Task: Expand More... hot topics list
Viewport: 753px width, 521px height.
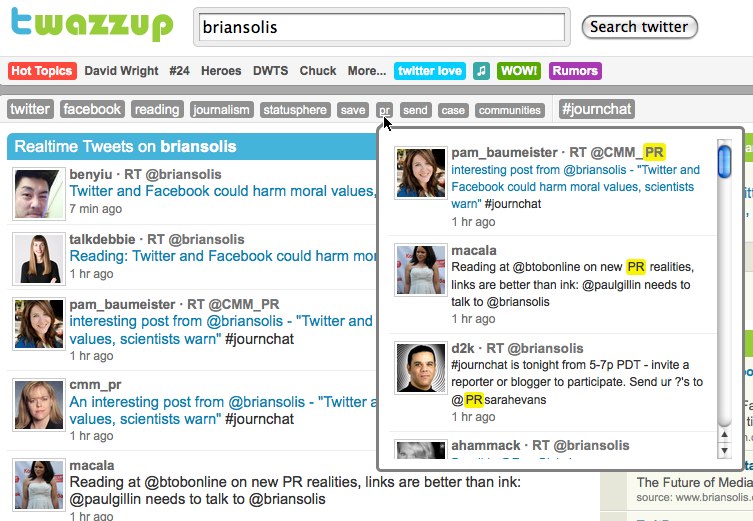Action: tap(367, 71)
